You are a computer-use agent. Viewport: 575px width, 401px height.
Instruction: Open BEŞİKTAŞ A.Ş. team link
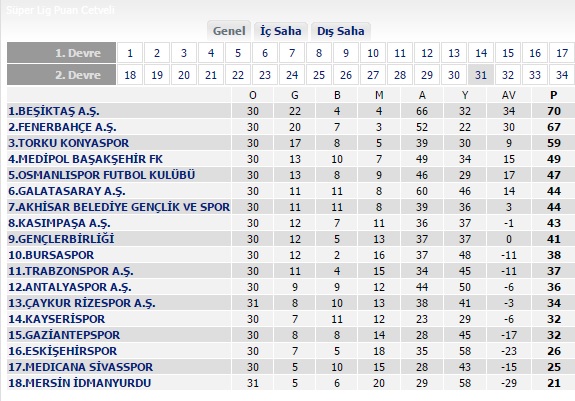point(54,111)
